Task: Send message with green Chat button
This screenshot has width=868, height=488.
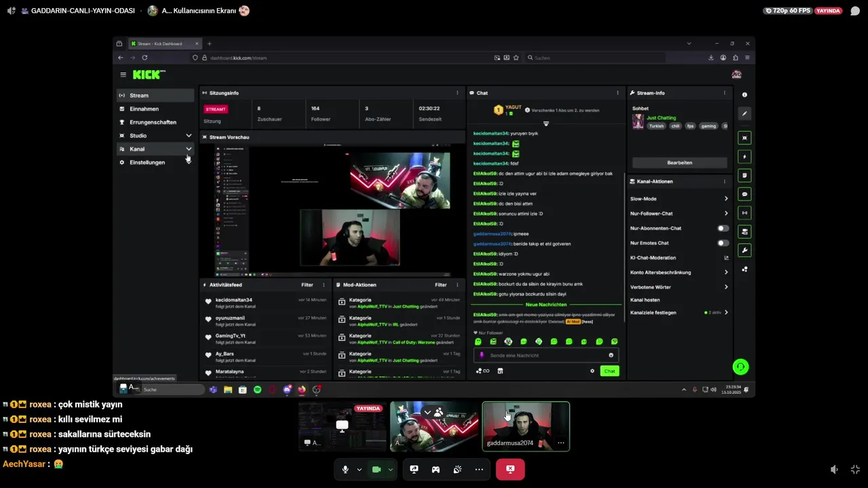Action: click(x=610, y=371)
